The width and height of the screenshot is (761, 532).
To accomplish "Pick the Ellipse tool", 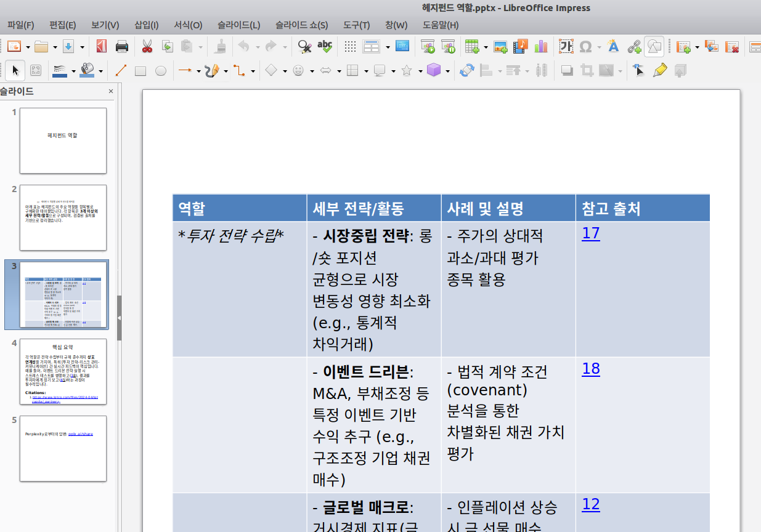I will [x=161, y=71].
